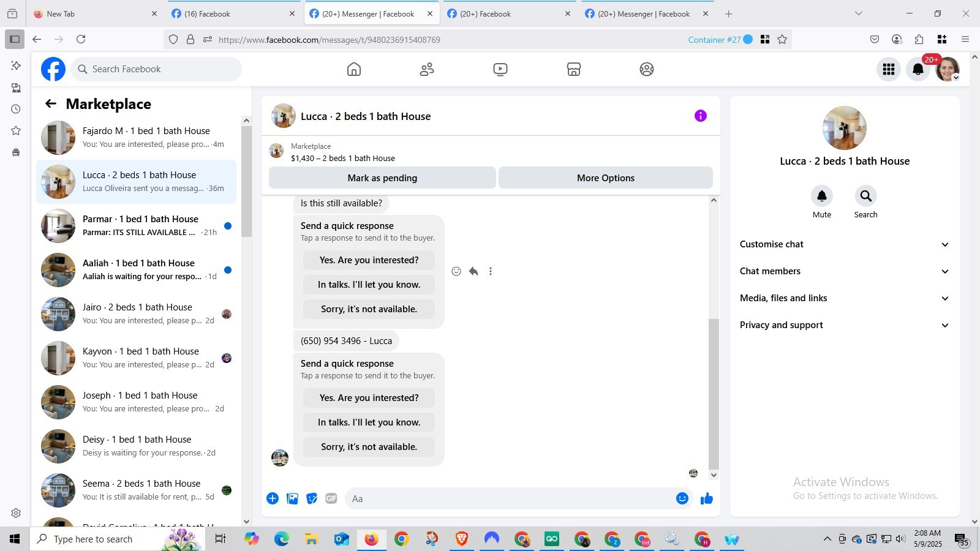Open Firefox extensions icon
Screen dimensions: 980x551
tap(919, 39)
